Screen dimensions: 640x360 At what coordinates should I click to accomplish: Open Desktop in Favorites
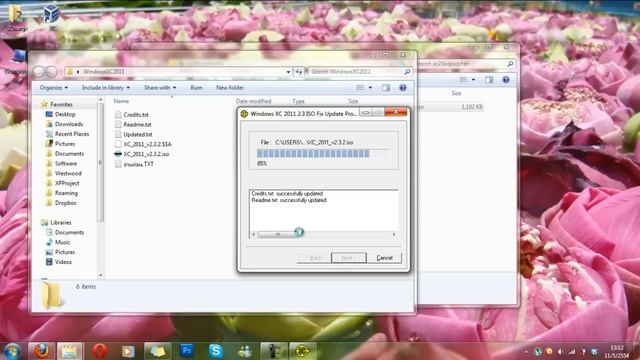click(60, 114)
